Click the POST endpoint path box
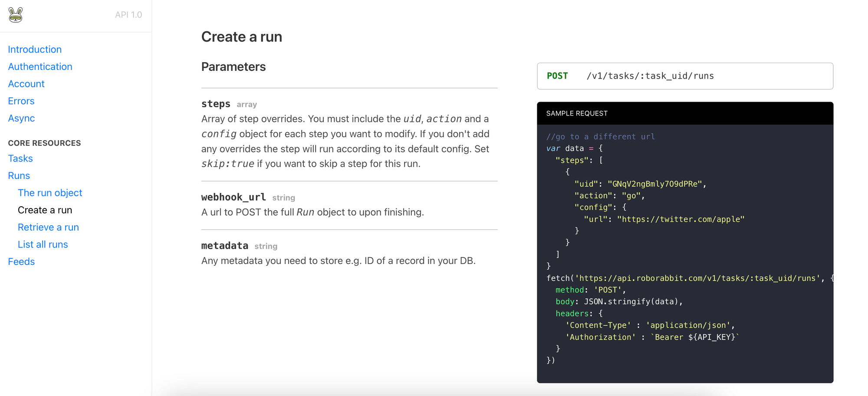This screenshot has width=868, height=396. 684,76
